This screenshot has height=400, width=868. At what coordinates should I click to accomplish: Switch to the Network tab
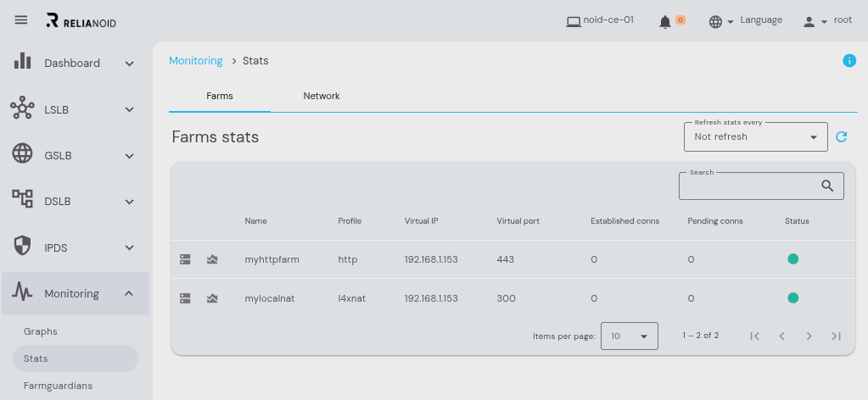pyautogui.click(x=322, y=96)
